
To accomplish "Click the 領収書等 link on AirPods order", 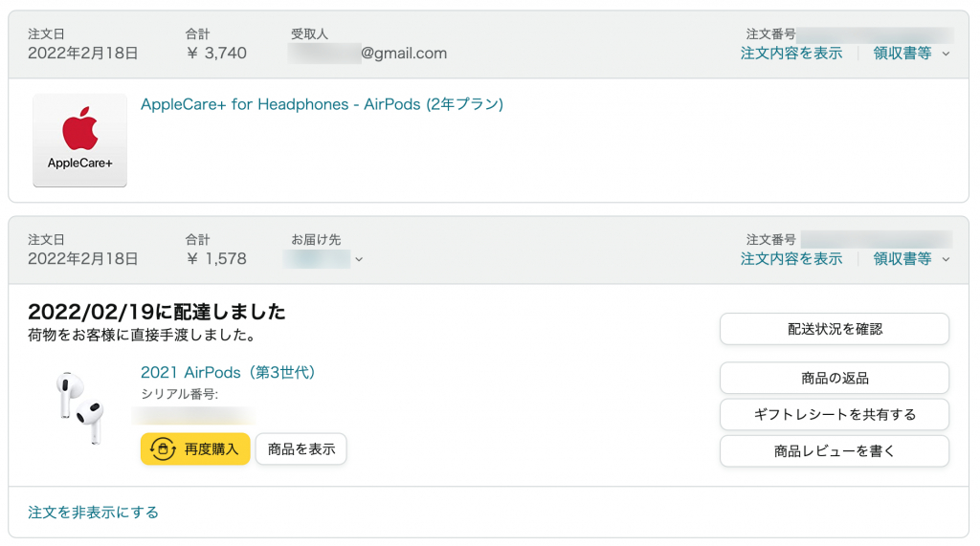I will 902,259.
